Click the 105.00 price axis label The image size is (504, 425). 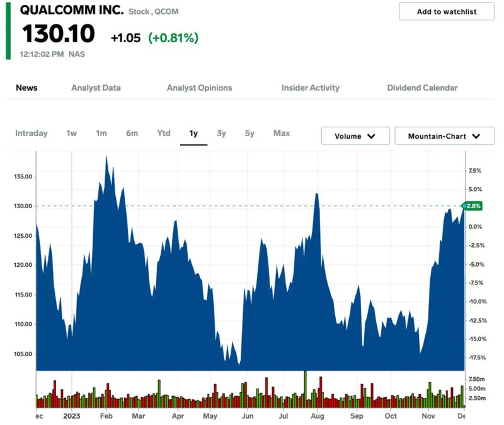coord(23,354)
